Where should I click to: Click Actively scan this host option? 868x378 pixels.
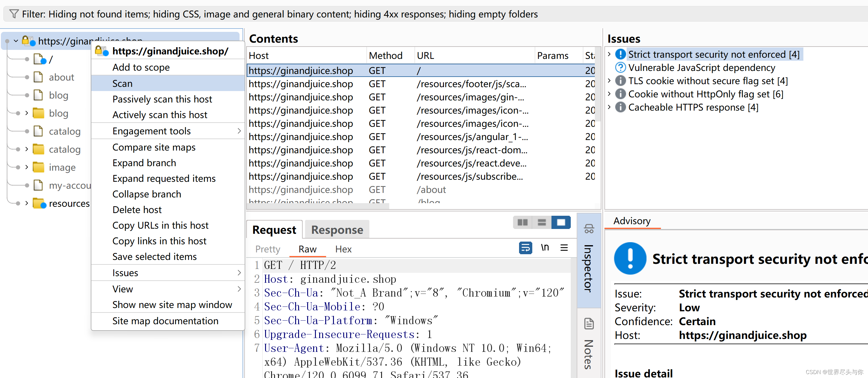pos(159,115)
